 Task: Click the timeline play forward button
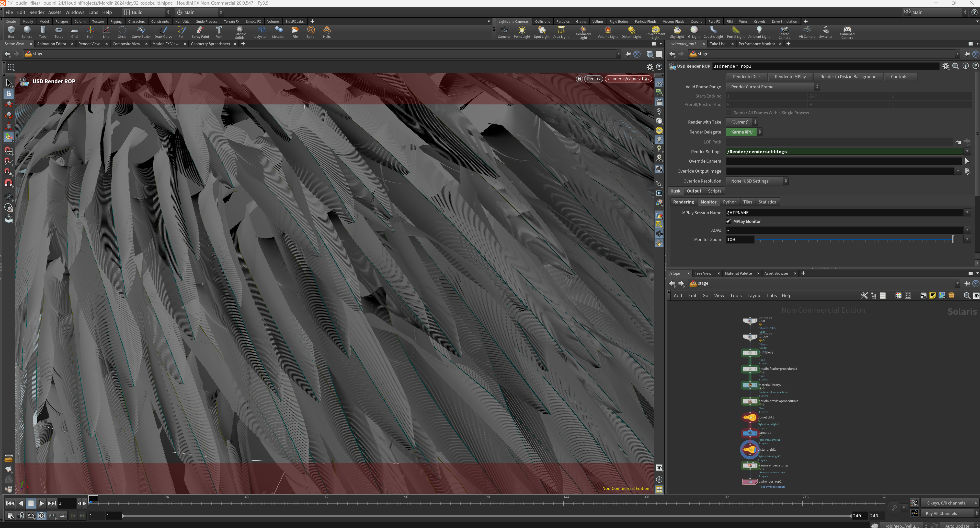coord(41,503)
